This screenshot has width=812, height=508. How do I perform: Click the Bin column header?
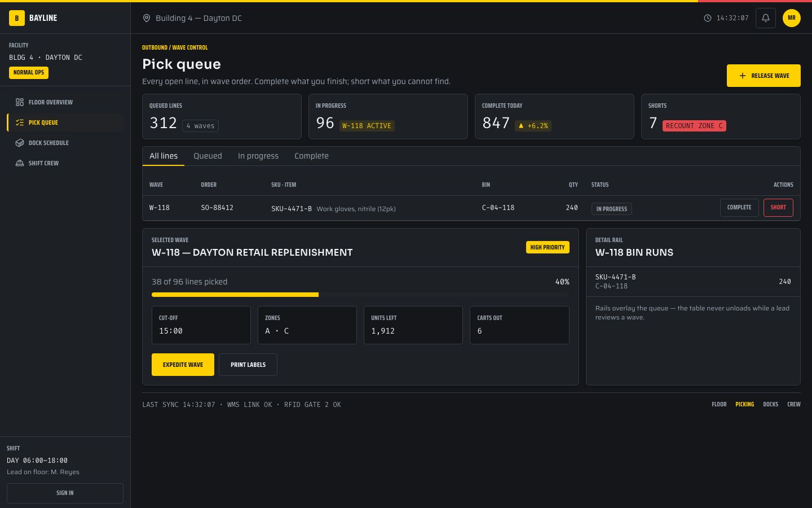tap(486, 185)
